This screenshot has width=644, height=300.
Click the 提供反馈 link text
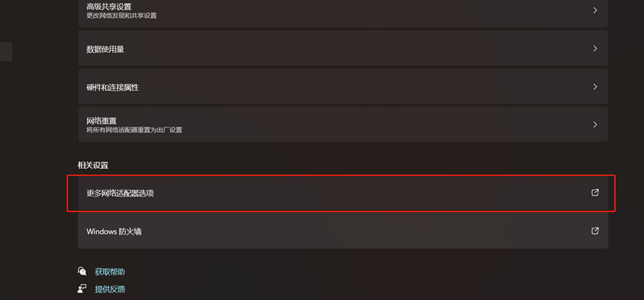coord(110,290)
